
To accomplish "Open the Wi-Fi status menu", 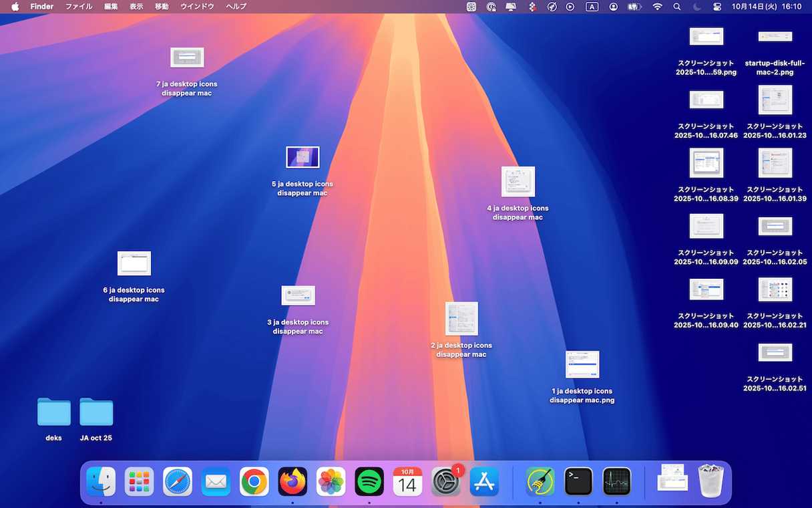I will [x=657, y=7].
